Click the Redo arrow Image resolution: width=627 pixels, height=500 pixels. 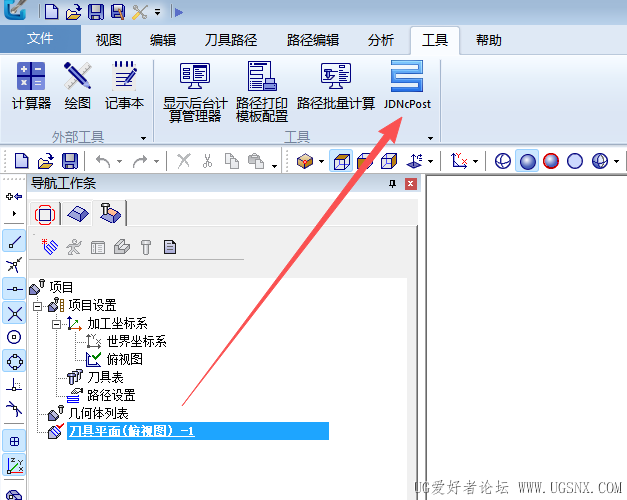point(140,161)
